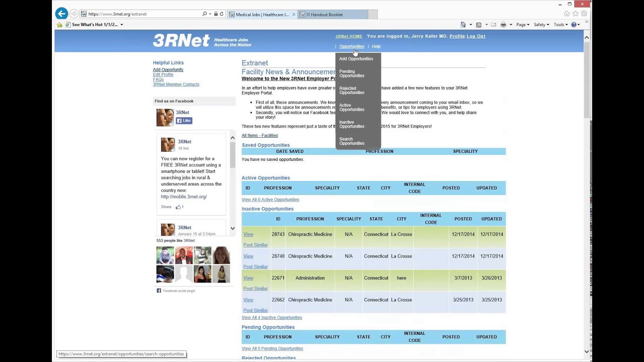
Task: Click the Facebook feed scroll down arrow
Action: 232,228
